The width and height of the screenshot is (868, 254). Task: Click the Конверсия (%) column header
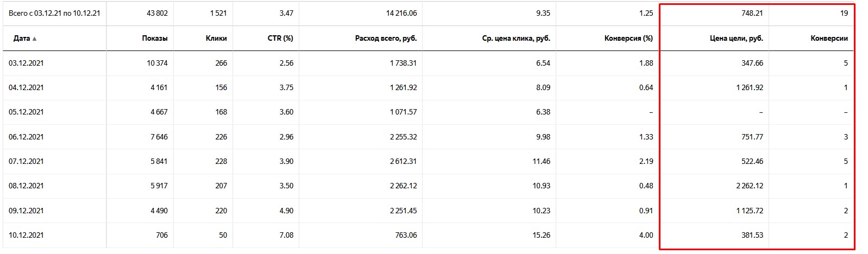coord(628,39)
